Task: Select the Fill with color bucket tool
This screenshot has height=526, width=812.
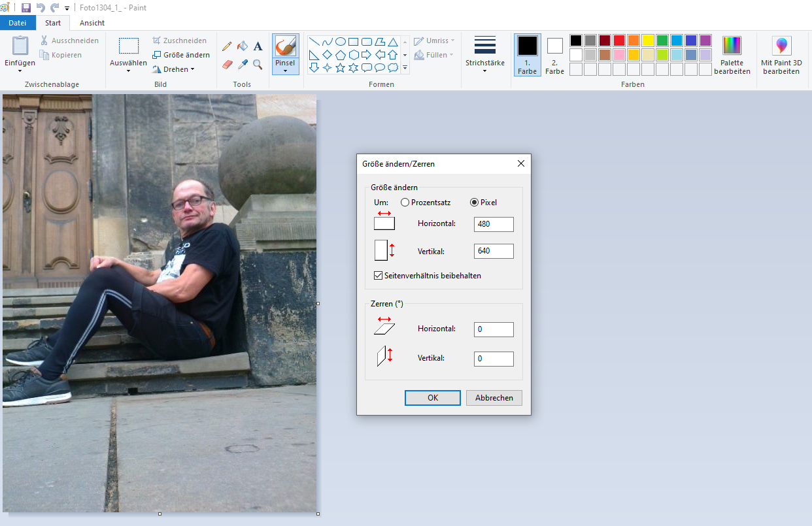Action: (x=243, y=46)
